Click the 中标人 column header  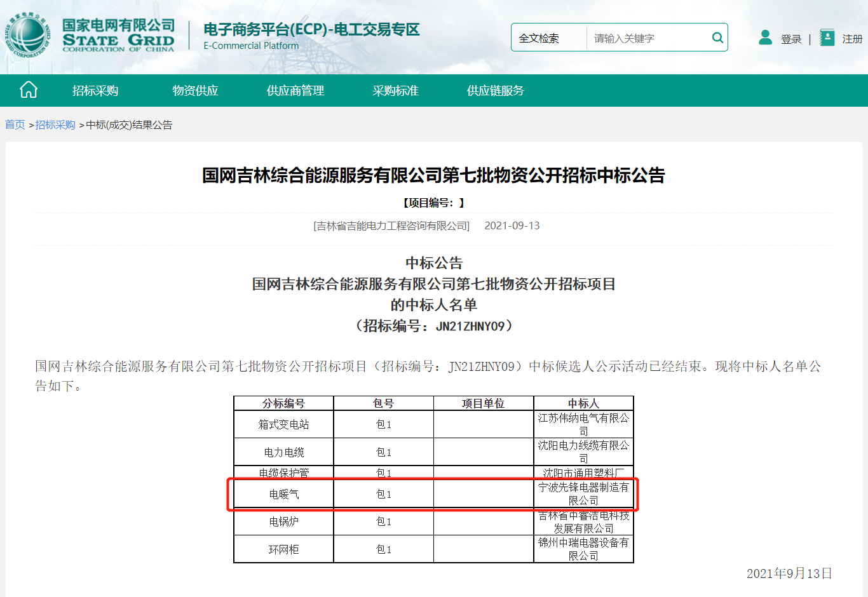point(583,403)
